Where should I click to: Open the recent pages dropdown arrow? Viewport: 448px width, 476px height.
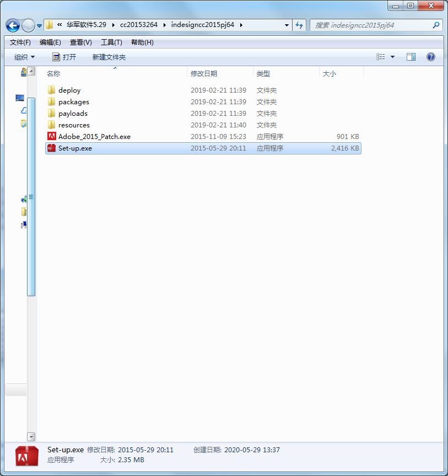coord(40,26)
